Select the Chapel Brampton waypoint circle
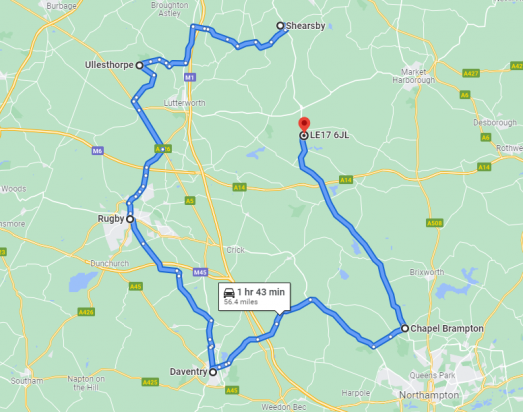 (405, 328)
